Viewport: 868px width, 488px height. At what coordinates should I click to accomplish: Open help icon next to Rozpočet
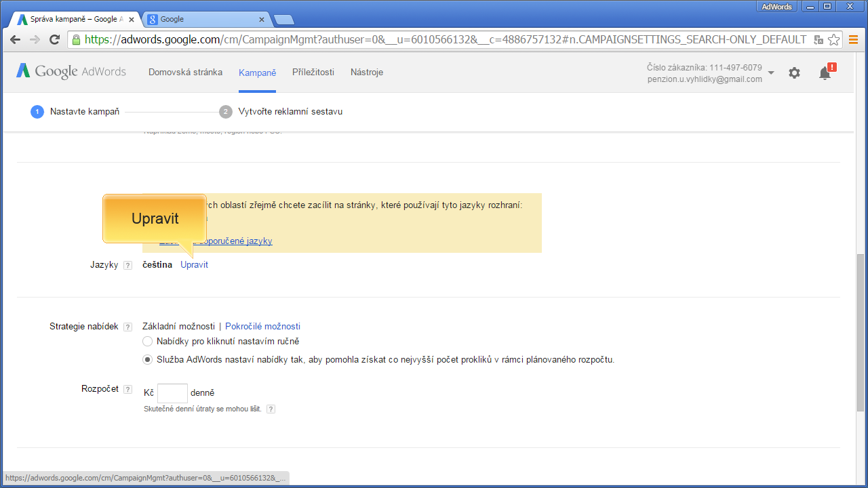[127, 389]
